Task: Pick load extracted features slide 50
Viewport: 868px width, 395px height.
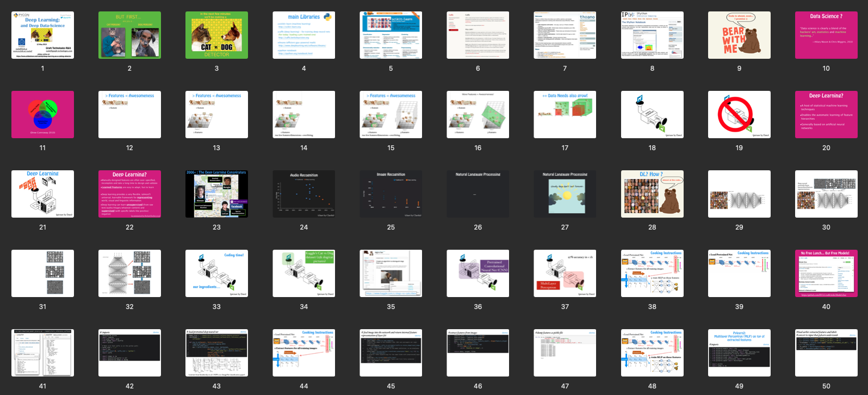Action: click(x=826, y=353)
